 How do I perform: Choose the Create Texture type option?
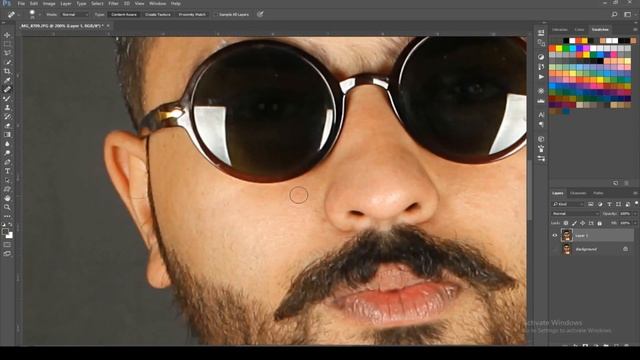coord(158,14)
